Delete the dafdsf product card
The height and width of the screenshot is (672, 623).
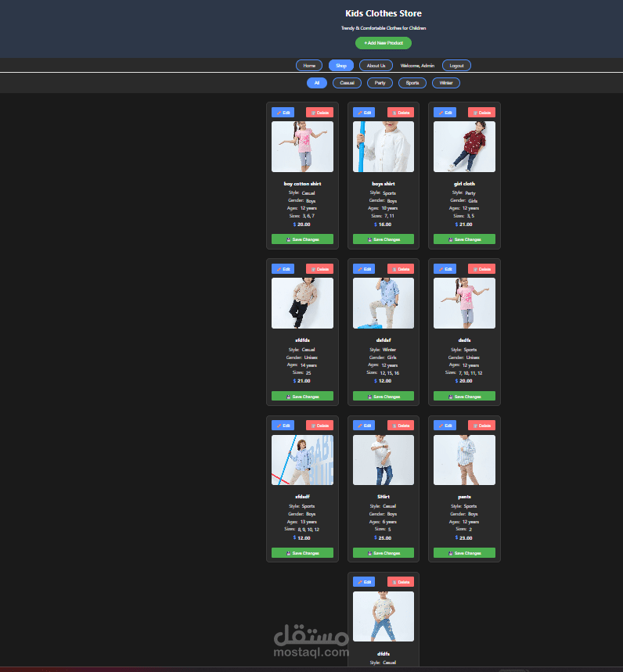tap(401, 268)
